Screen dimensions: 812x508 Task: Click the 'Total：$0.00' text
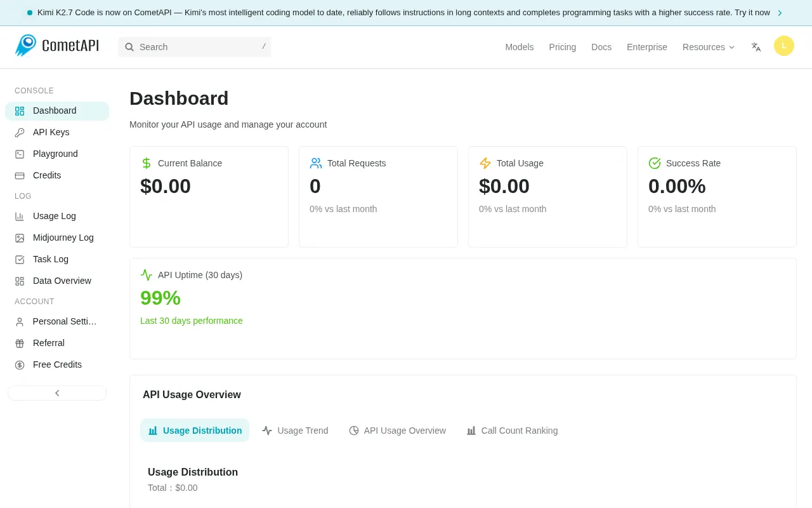(173, 488)
